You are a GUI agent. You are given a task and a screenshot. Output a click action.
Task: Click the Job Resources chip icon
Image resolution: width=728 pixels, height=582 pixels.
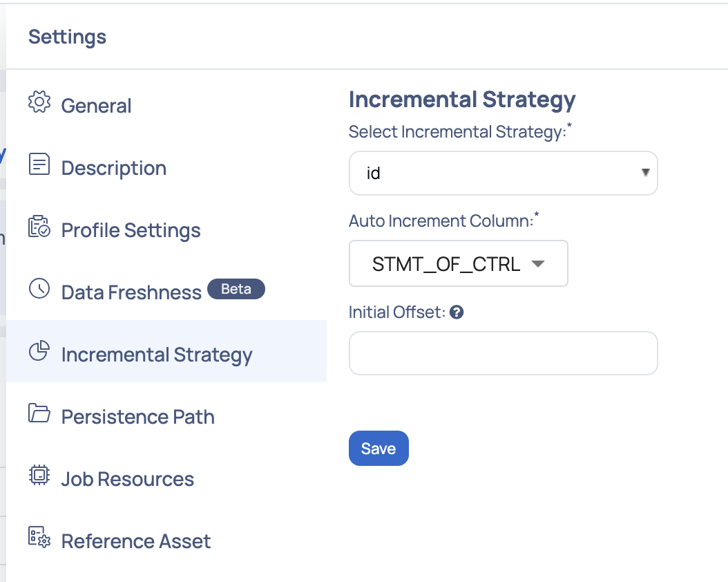coord(40,475)
